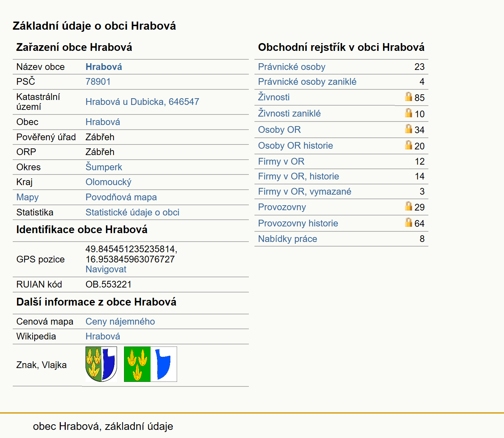504x438 pixels.
Task: Click the Zábřeh value in Pověřený úřad row
Action: point(100,137)
